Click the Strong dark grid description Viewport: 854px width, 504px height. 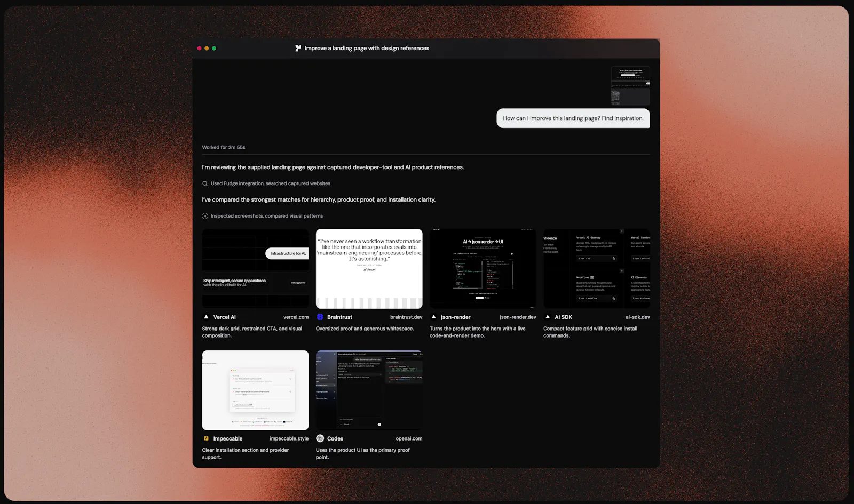pyautogui.click(x=252, y=332)
